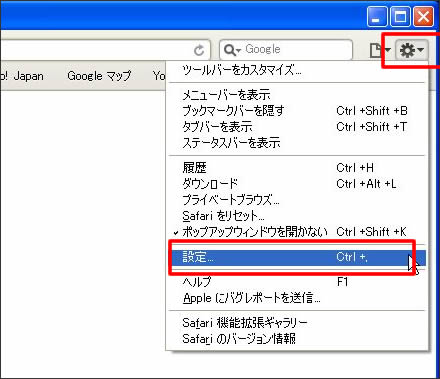Open 履歴 from the menu
The image size is (440, 379).
pos(297,168)
